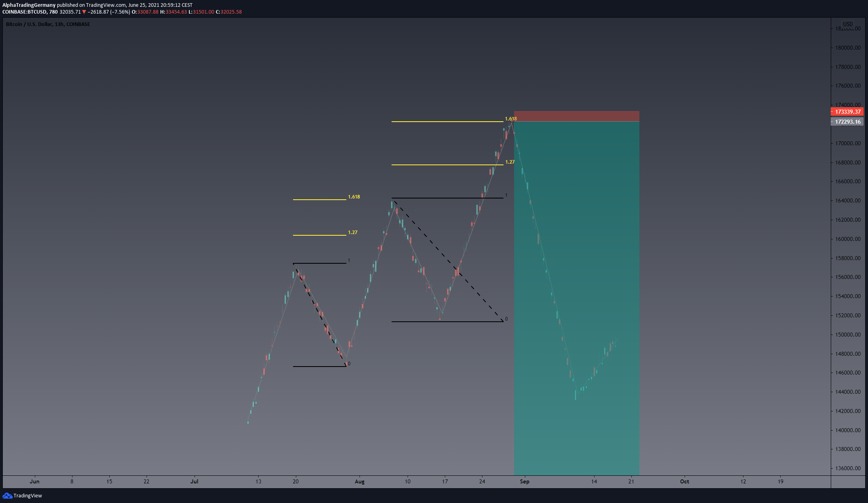Click the Fib level '0' label near 147000

[349, 364]
